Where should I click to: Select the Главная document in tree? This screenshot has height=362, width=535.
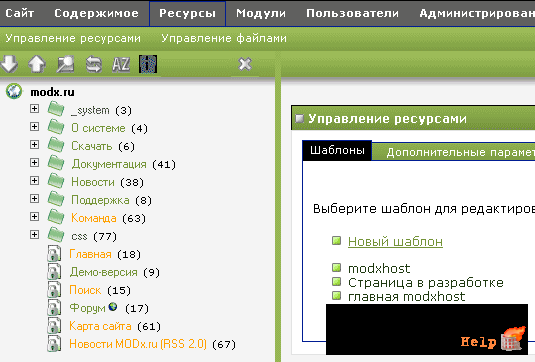point(90,254)
